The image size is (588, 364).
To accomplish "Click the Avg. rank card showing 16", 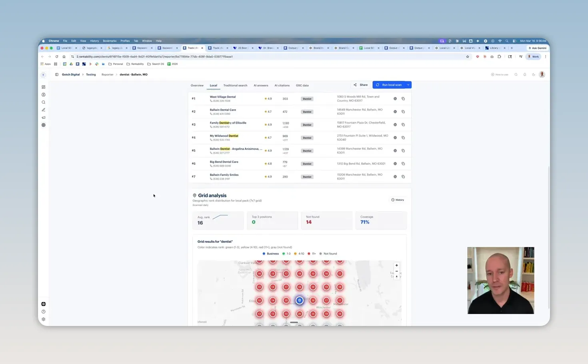I will (x=218, y=220).
